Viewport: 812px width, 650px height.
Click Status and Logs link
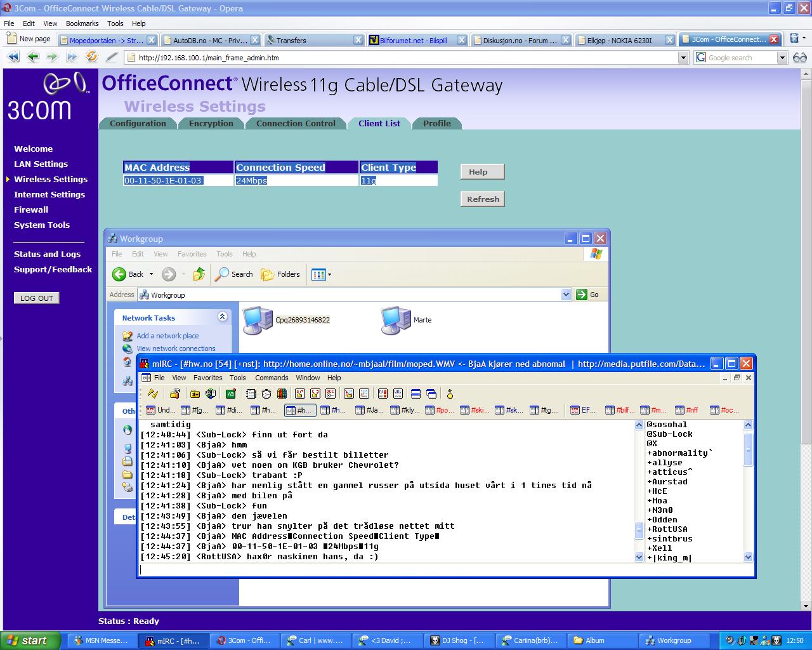coord(47,254)
